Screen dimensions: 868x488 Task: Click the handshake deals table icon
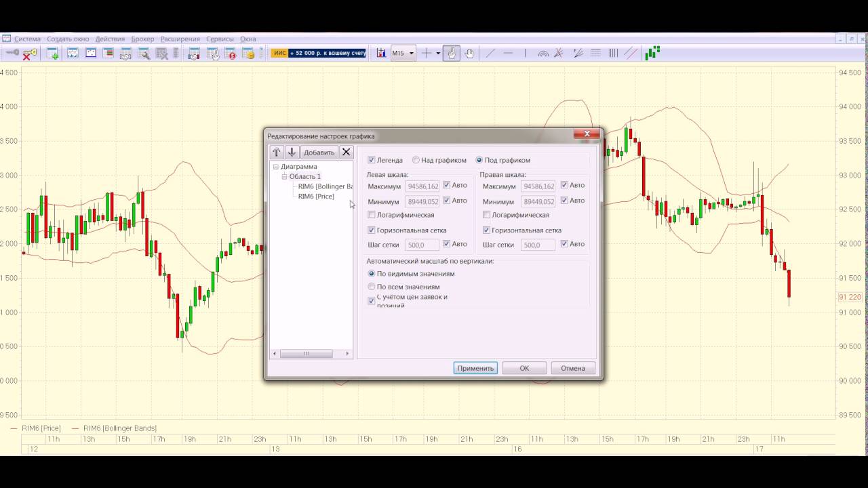(126, 54)
